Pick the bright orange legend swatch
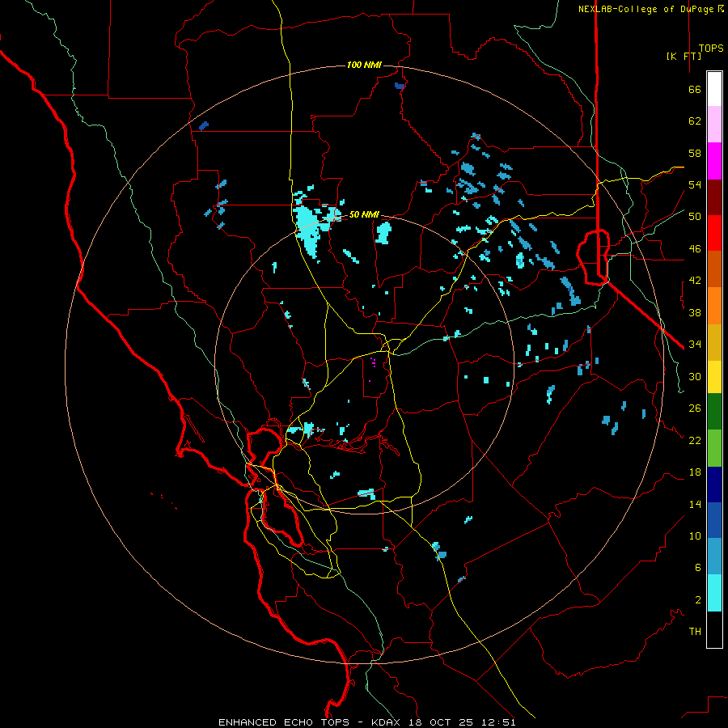Screen dimensions: 728x728 point(714,306)
